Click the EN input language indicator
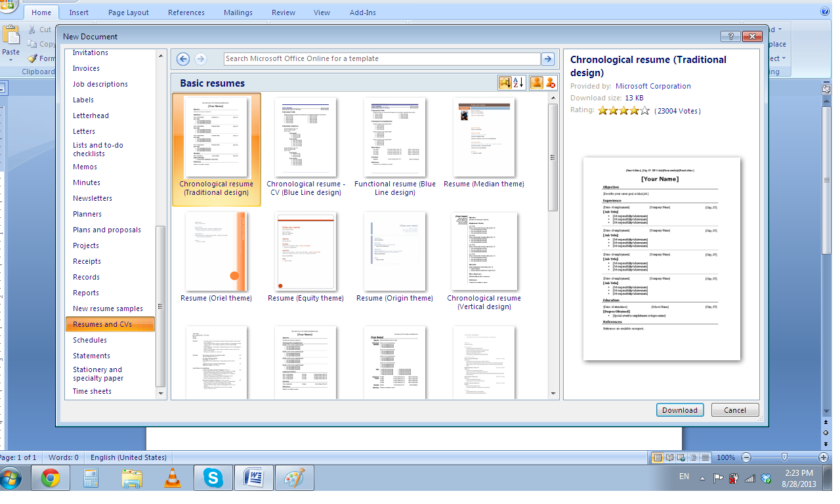This screenshot has height=504, width=840. pyautogui.click(x=684, y=477)
